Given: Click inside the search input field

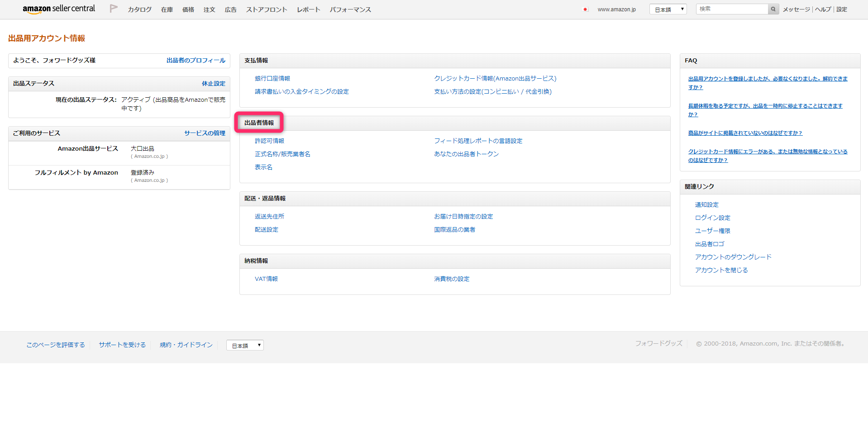Looking at the screenshot, I should coord(731,8).
